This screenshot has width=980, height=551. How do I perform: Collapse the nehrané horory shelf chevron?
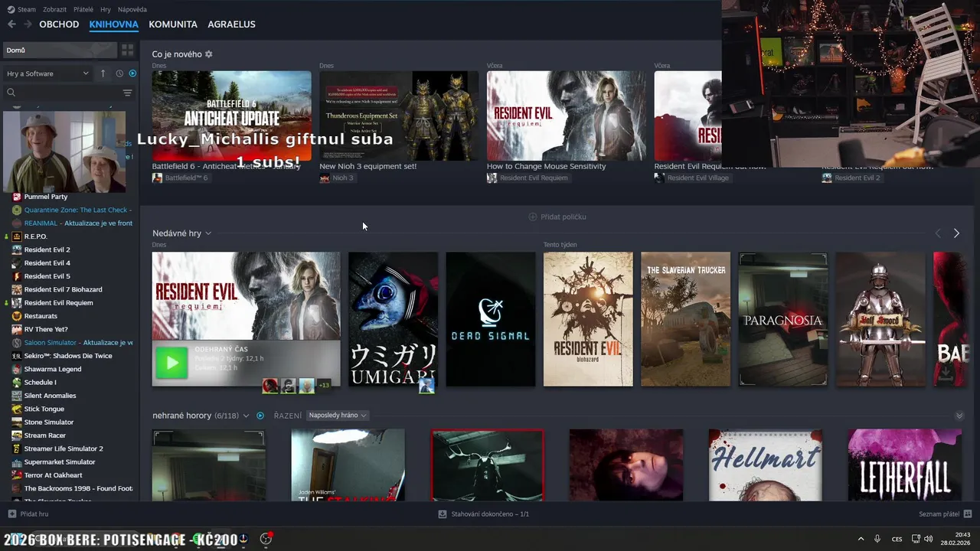pos(959,416)
